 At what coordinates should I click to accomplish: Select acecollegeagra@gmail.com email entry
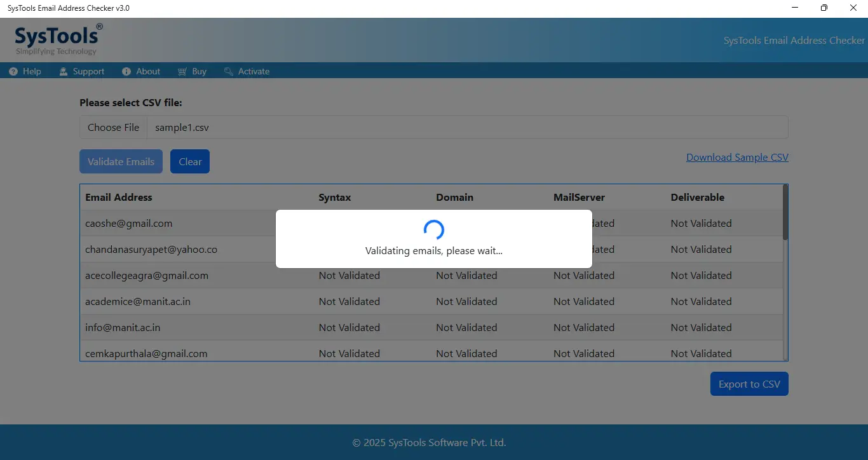147,276
